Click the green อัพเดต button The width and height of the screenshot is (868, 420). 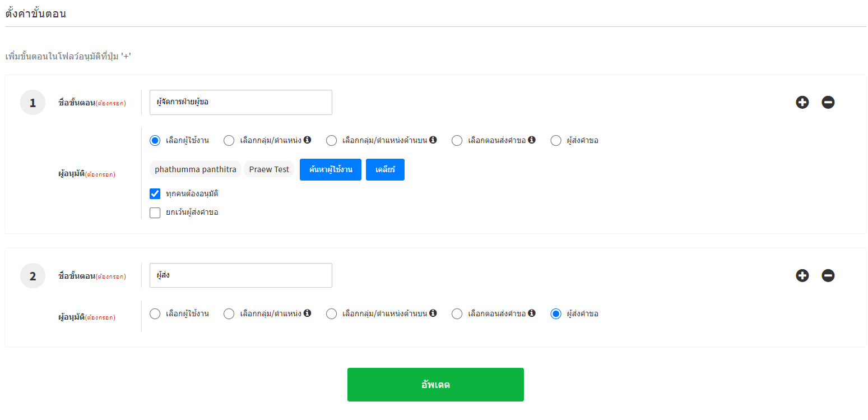pos(435,385)
